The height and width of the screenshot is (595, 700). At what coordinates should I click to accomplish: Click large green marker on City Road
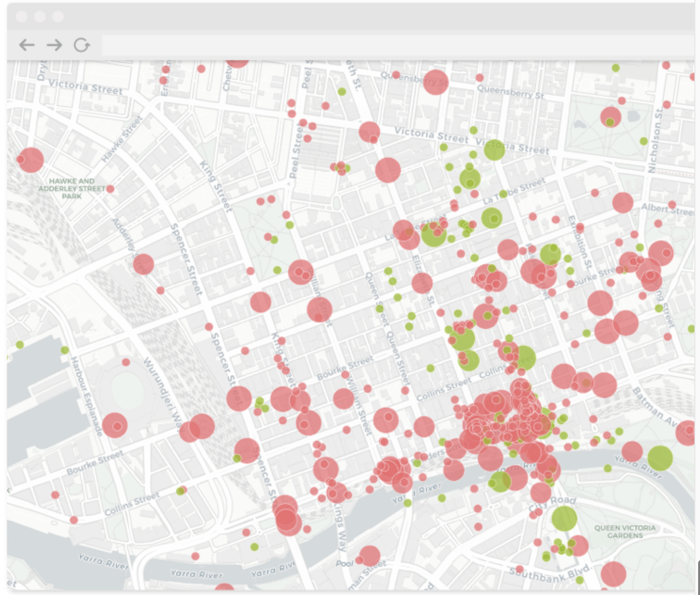pyautogui.click(x=564, y=518)
